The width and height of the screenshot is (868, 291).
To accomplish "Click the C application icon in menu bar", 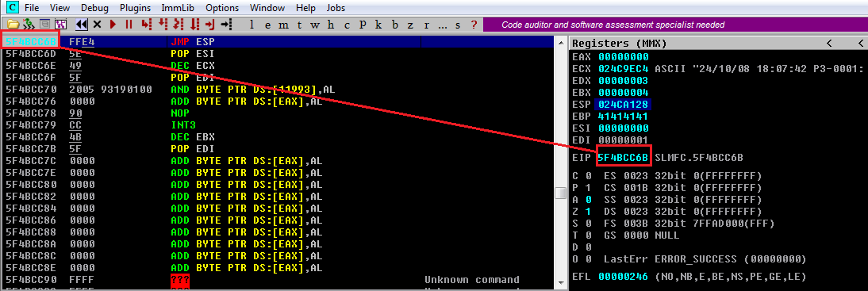I will [x=13, y=8].
